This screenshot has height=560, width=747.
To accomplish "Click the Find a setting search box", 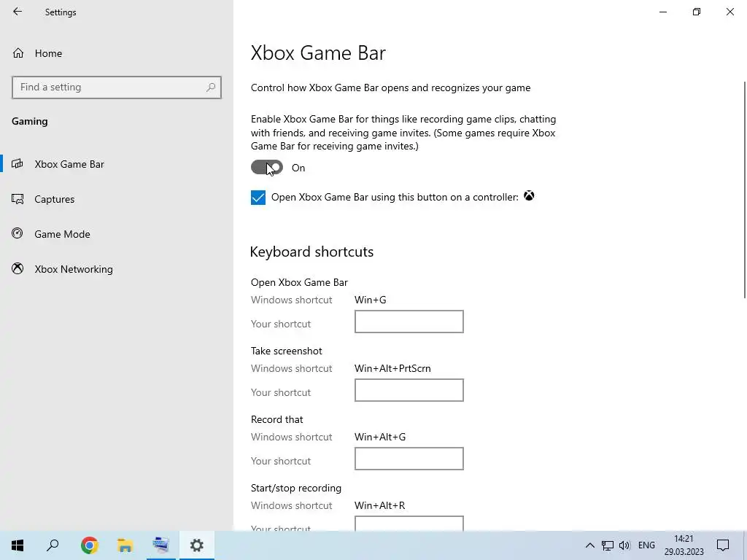I will (116, 87).
